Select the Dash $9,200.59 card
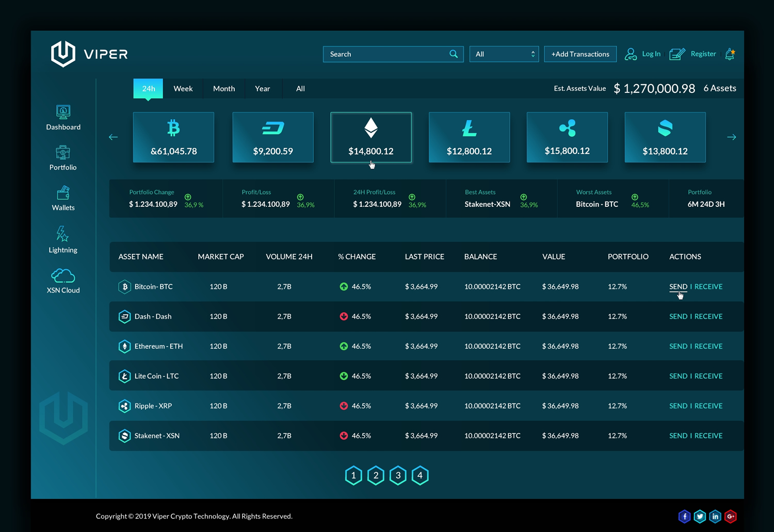The image size is (774, 532). click(x=273, y=137)
